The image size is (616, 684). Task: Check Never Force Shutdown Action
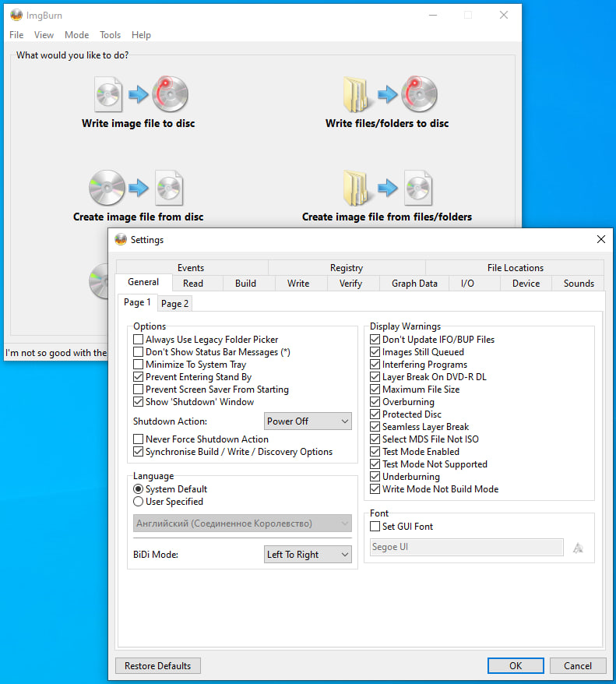tap(138, 439)
